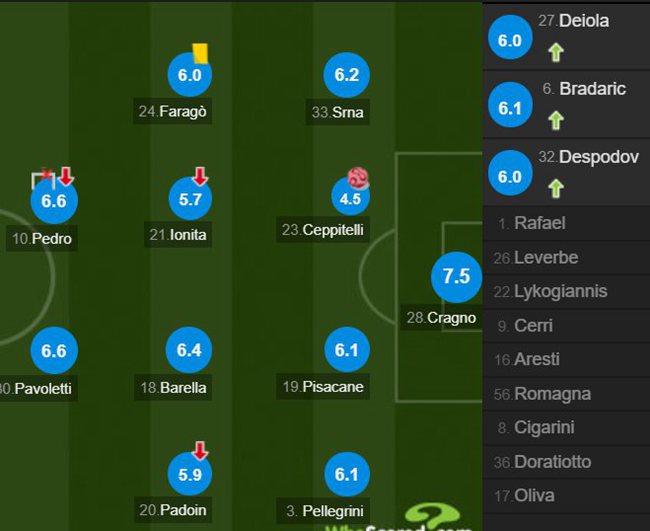
Task: Open Srna's 6.2 rating bubble
Action: point(347,75)
